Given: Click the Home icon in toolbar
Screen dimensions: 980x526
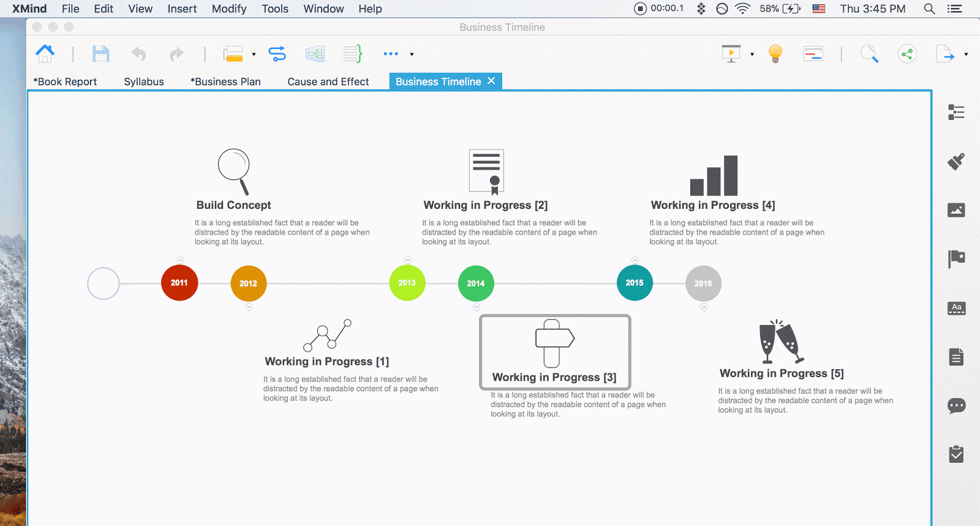Looking at the screenshot, I should 45,54.
